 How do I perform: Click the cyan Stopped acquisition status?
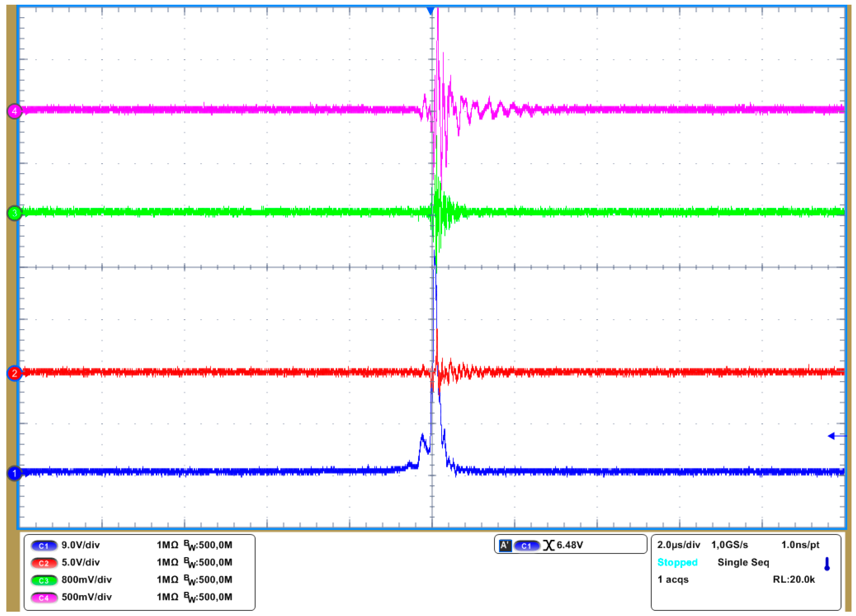[677, 562]
